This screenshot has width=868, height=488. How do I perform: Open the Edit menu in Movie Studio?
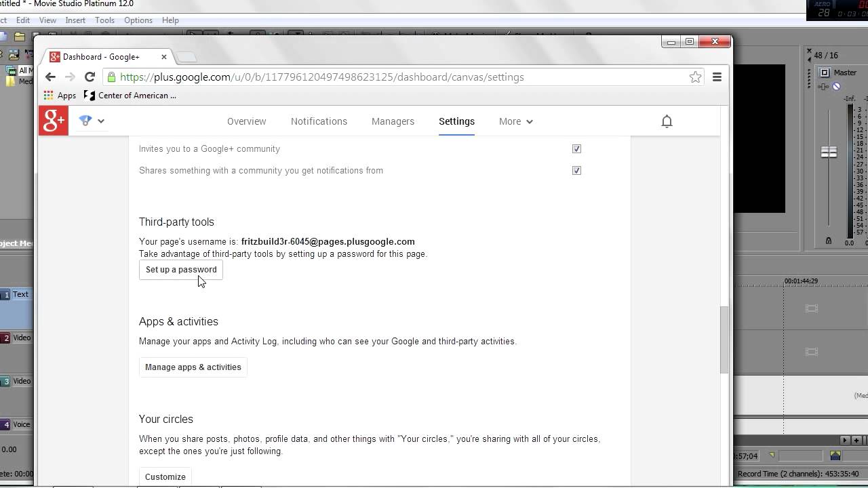click(x=22, y=20)
